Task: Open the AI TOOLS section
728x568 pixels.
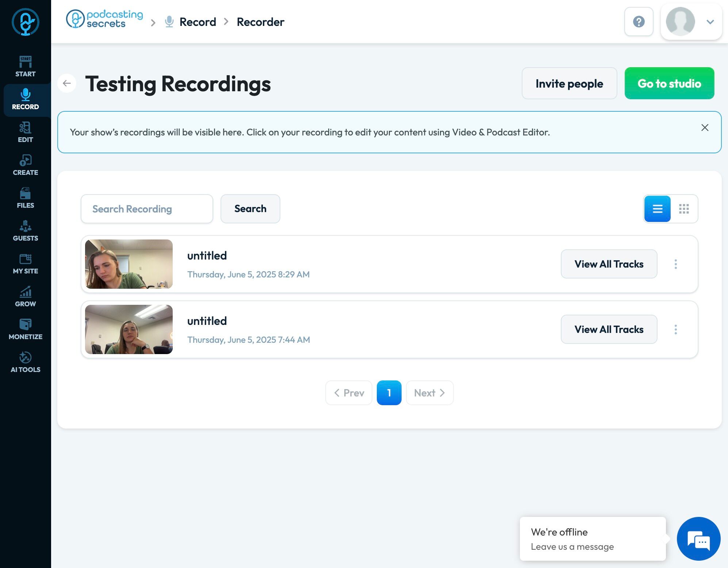Action: [x=25, y=362]
